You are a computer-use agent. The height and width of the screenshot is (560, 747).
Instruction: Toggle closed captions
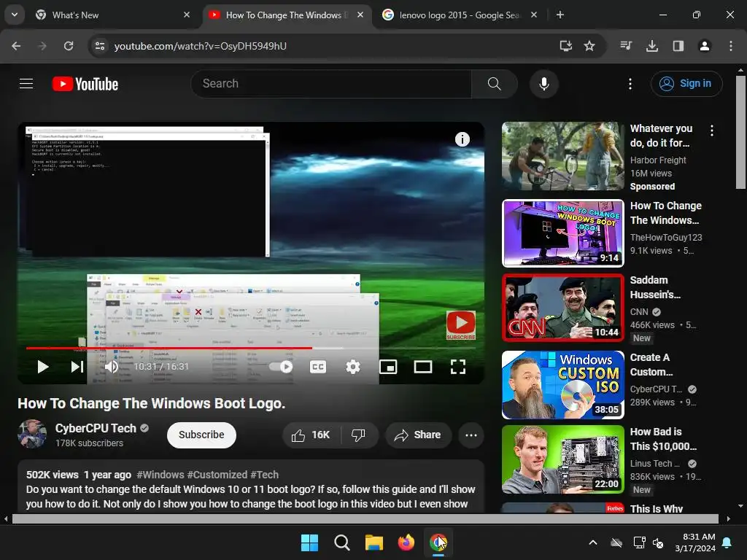click(x=318, y=367)
